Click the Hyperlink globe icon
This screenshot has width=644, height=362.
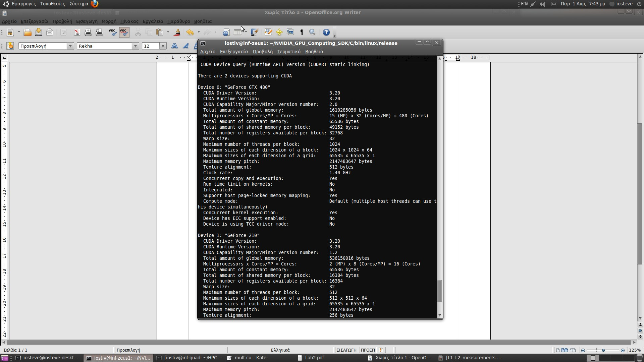point(226,32)
